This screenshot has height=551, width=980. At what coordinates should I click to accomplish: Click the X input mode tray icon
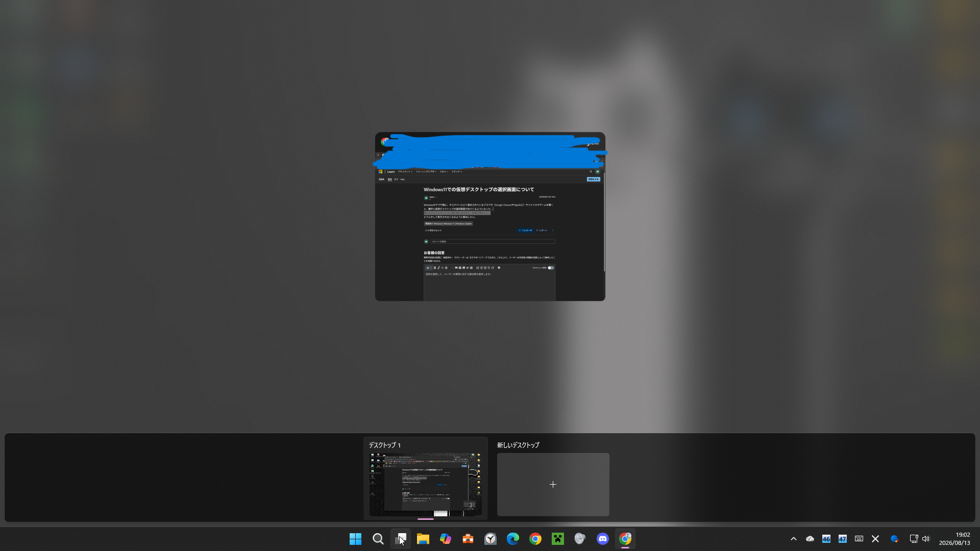875,539
